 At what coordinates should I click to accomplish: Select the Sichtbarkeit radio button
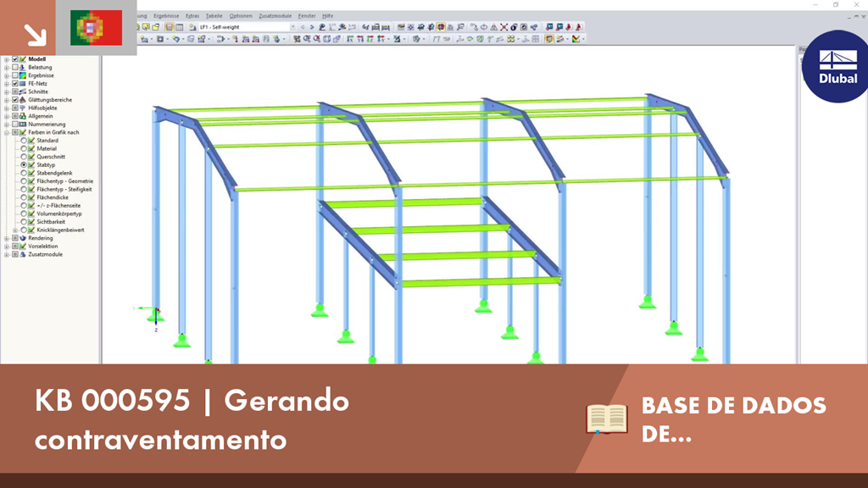pyautogui.click(x=24, y=222)
